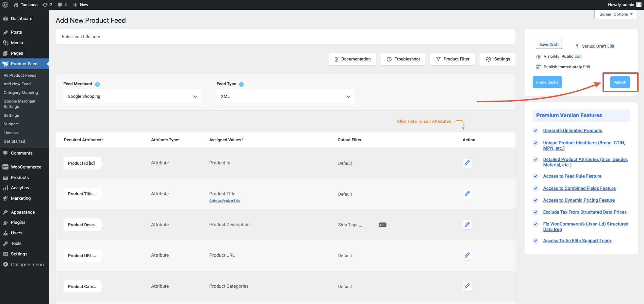Click the Dashboard gauge icon
Viewport: 644px width, 304px height.
(x=5, y=19)
